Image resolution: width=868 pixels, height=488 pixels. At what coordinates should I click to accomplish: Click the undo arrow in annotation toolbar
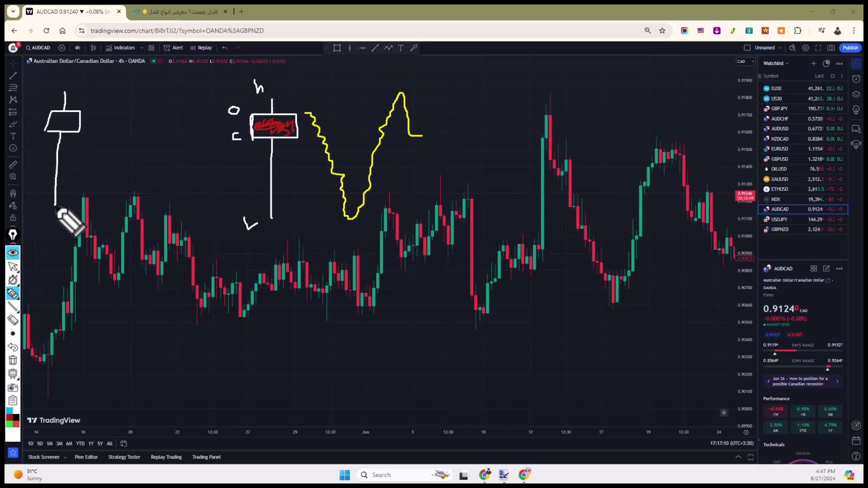click(x=13, y=347)
